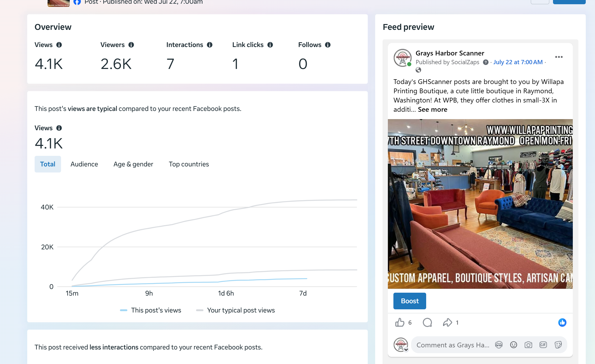Click the Link clicks info icon
The height and width of the screenshot is (364, 595).
point(270,45)
